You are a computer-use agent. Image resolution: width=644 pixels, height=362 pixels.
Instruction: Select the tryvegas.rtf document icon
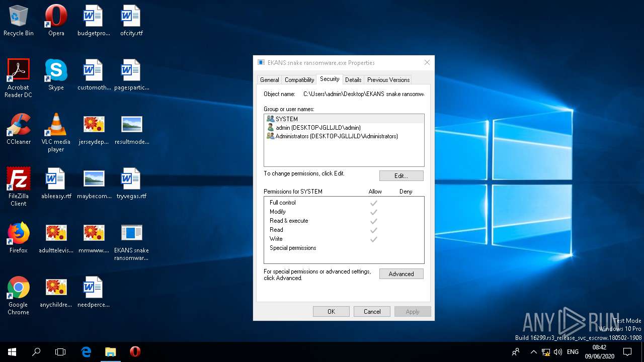pos(131,184)
